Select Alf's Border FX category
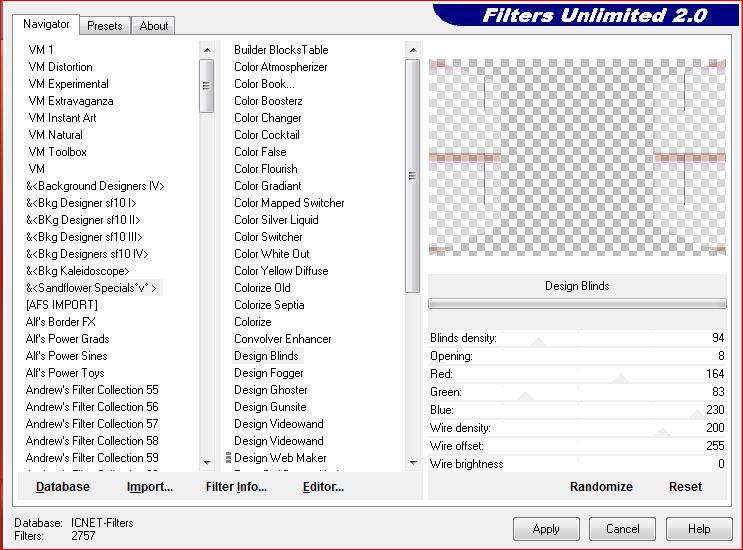 point(61,322)
